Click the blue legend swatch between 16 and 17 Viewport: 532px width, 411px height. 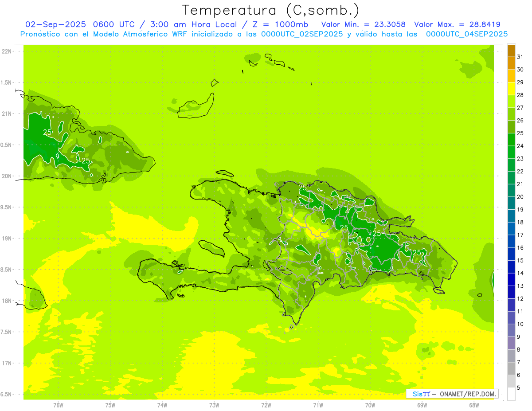pos(511,241)
